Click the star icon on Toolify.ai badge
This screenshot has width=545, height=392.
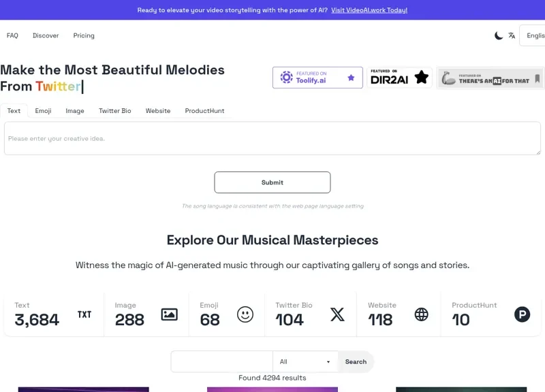coord(351,78)
